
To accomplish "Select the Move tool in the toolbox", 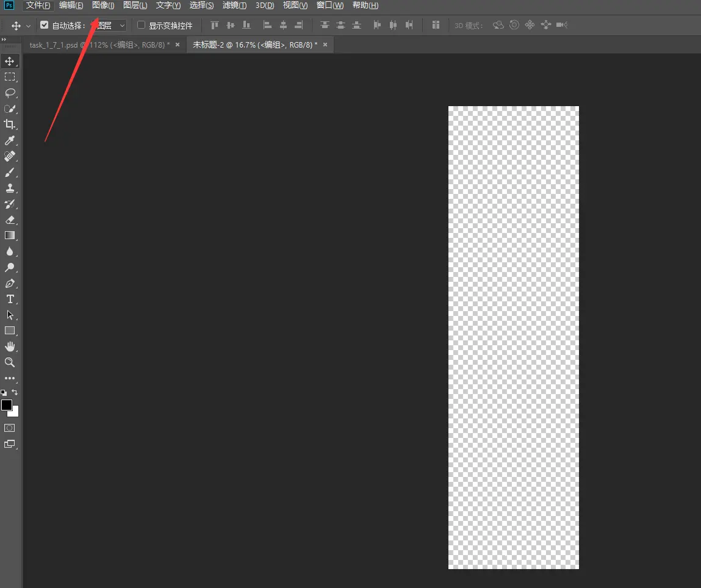I will pos(10,61).
